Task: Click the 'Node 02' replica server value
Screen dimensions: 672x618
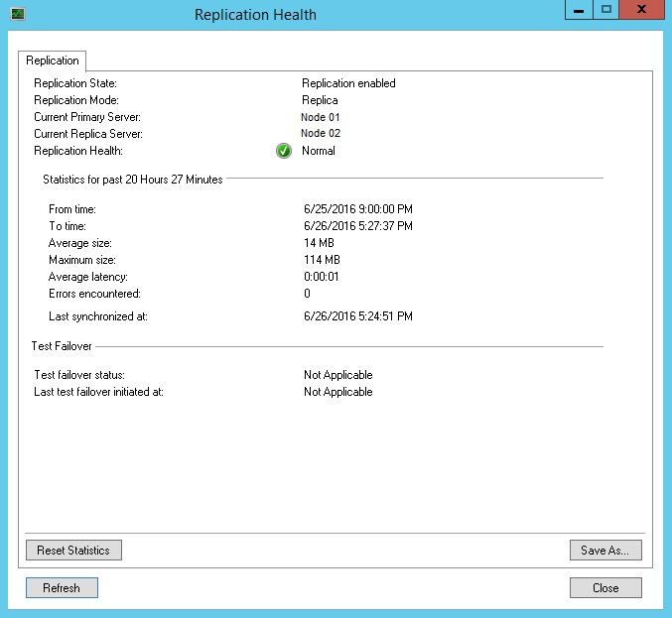Action: coord(321,133)
